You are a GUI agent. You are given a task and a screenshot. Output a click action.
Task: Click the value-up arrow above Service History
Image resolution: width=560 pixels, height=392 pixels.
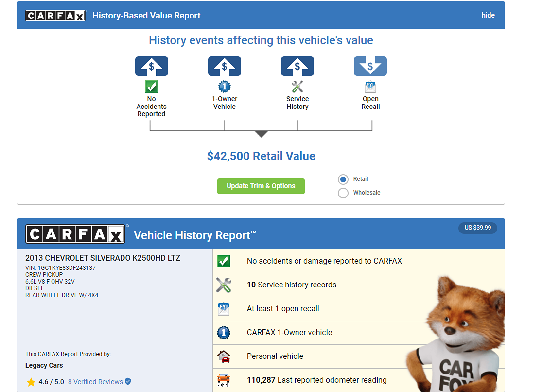297,66
